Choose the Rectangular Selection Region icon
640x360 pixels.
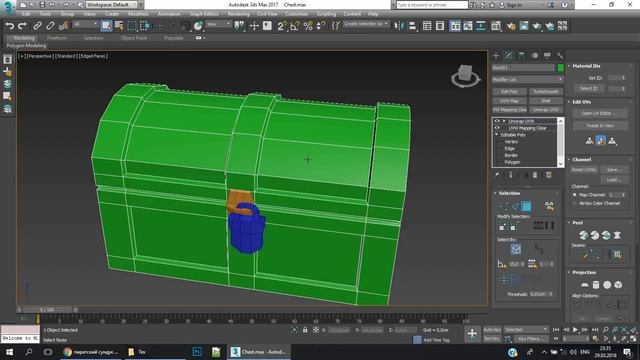[132, 26]
